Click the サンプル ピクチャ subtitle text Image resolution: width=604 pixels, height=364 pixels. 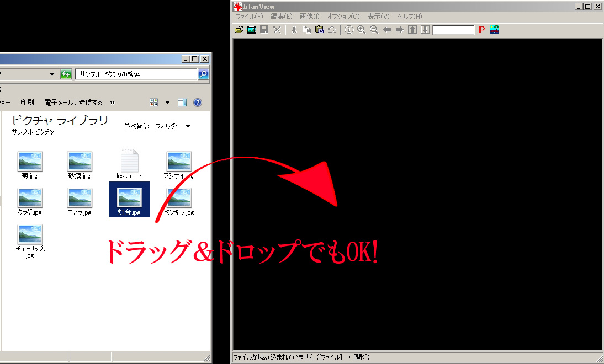pos(33,132)
